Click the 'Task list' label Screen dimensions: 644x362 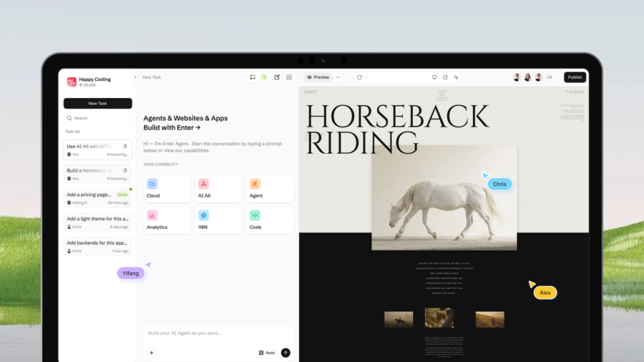(72, 132)
